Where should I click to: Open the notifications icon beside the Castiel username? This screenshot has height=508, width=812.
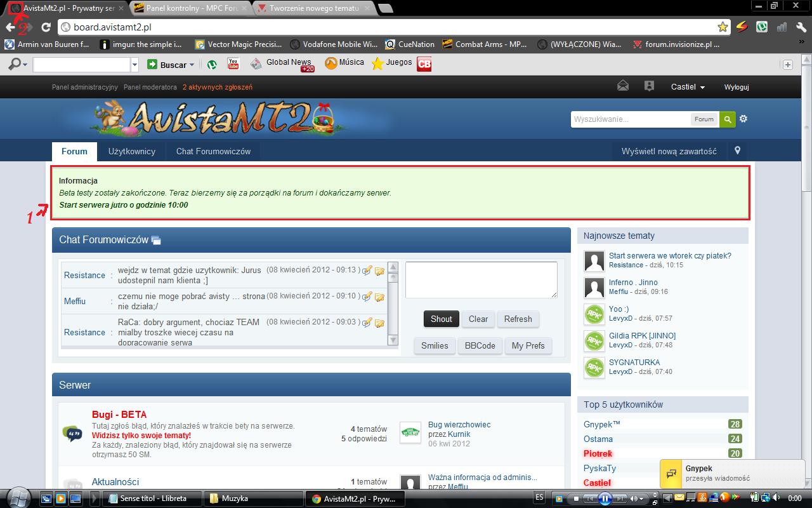click(x=648, y=86)
